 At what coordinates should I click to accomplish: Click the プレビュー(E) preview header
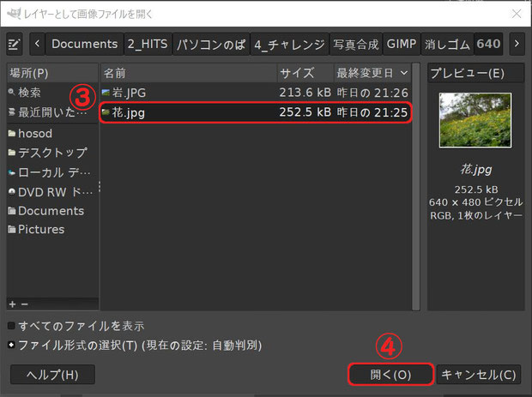pyautogui.click(x=475, y=73)
